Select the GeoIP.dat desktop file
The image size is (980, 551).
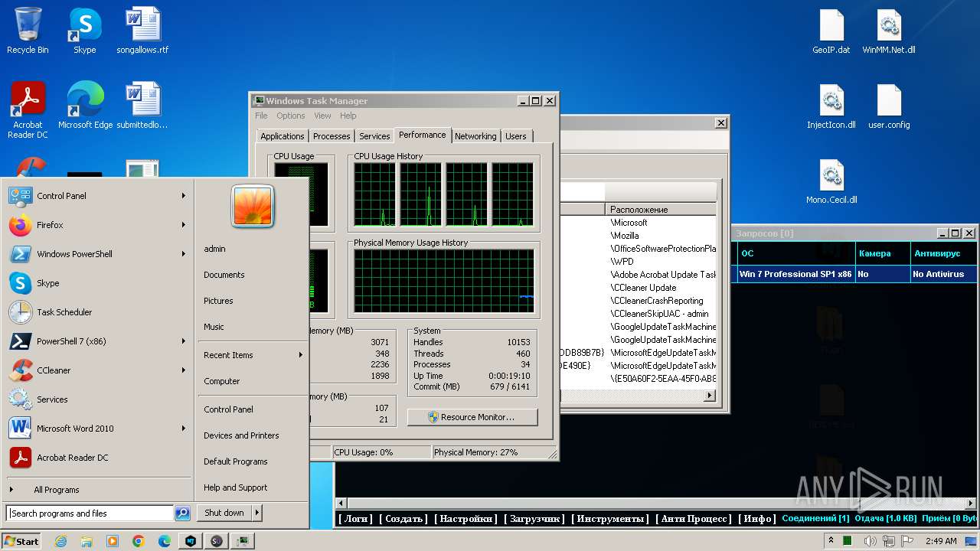pos(831,31)
